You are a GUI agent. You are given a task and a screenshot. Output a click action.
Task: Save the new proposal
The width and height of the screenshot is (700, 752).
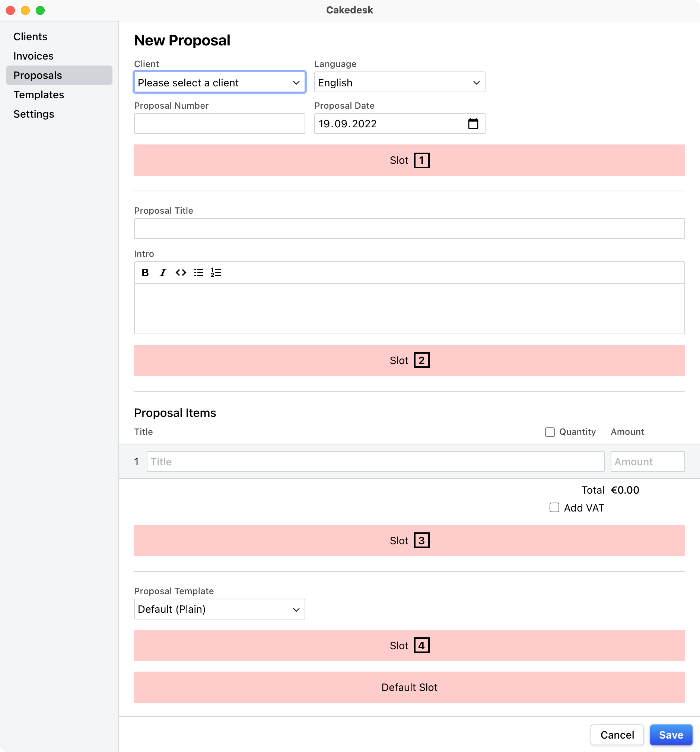pos(671,735)
